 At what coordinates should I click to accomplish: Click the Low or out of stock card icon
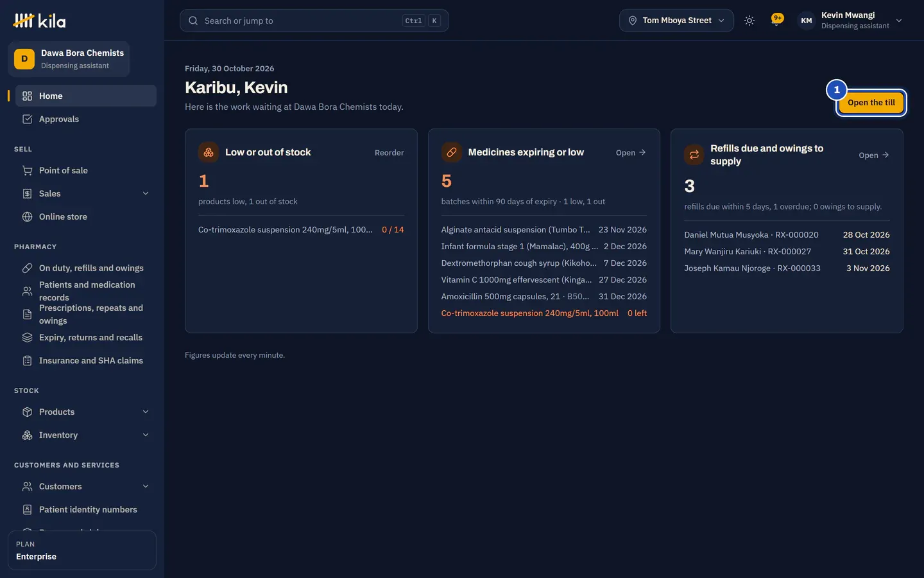point(209,152)
